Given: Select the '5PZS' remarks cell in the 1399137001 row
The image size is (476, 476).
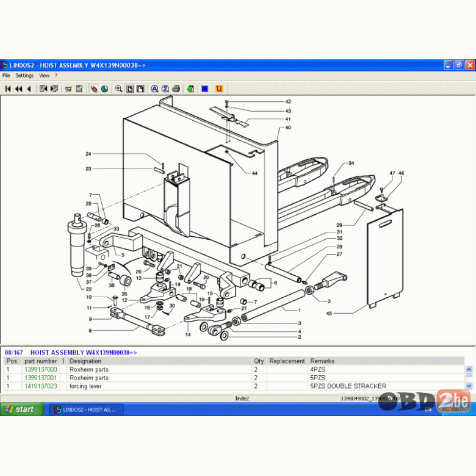Looking at the screenshot, I should point(386,378).
